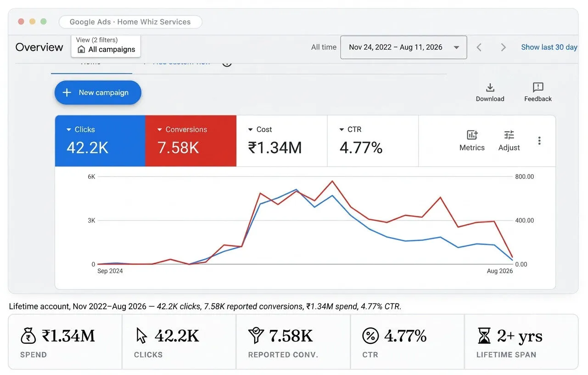The height and width of the screenshot is (375, 588).
Task: Click the cursor icon beside bottom 42.2K
Action: coord(141,336)
